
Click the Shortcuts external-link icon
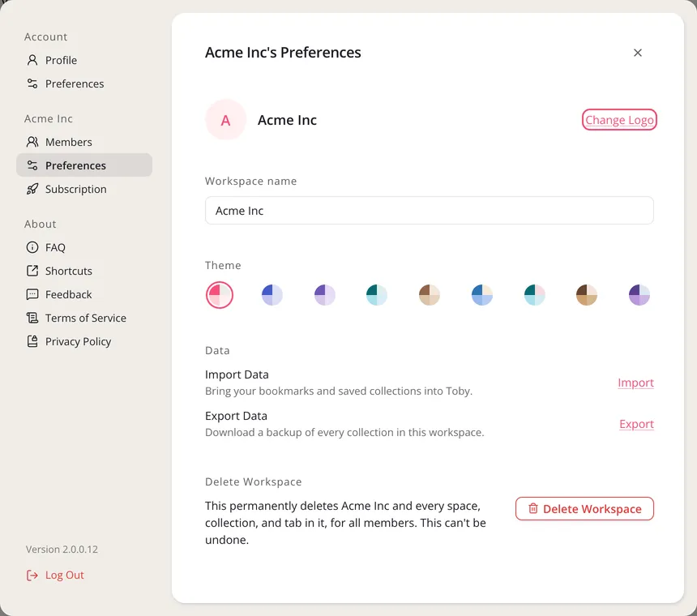point(32,271)
